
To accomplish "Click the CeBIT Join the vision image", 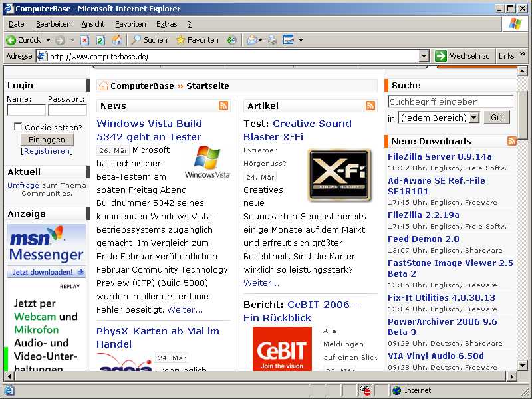I will coord(282,348).
